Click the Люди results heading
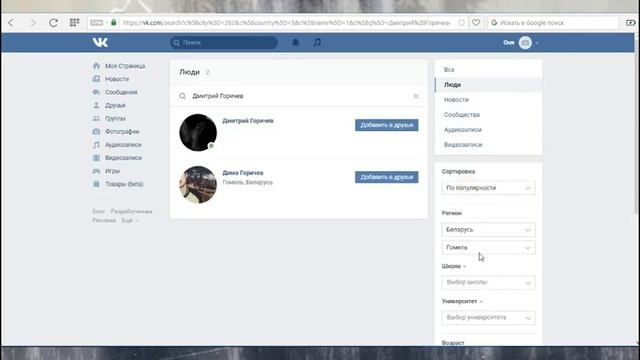Viewport: 640px width, 360px height. point(189,72)
